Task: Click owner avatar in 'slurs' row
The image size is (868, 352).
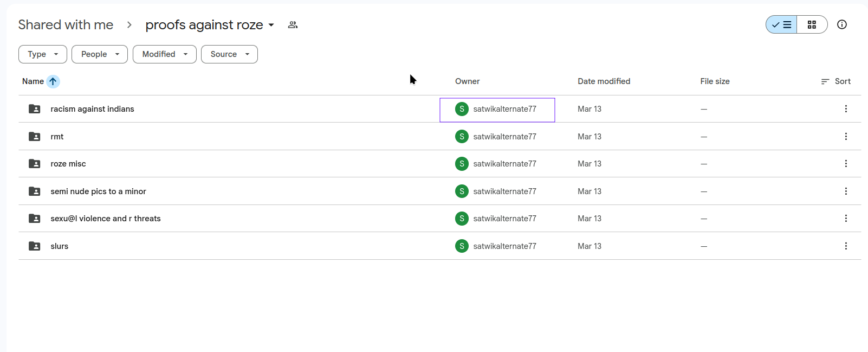Action: (x=462, y=246)
